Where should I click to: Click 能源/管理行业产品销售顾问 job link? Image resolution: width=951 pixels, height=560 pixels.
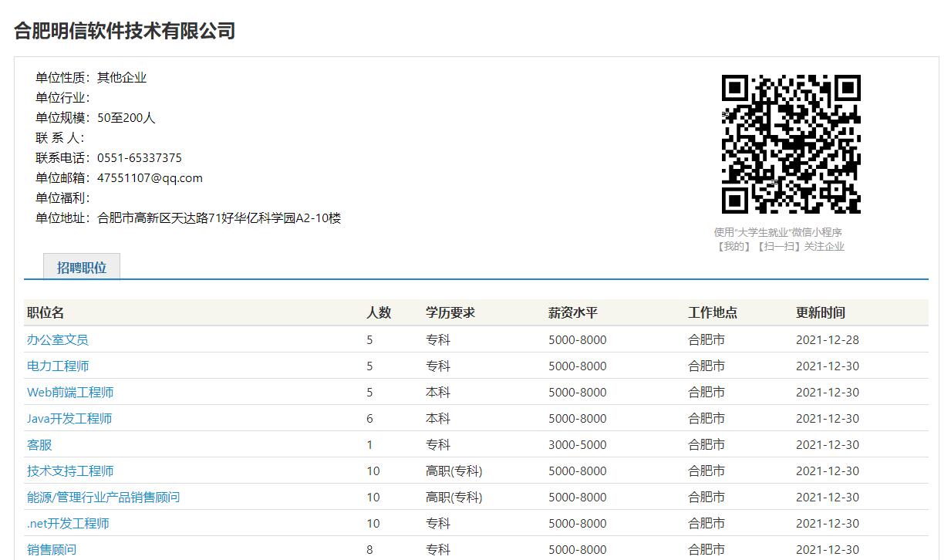pyautogui.click(x=103, y=497)
